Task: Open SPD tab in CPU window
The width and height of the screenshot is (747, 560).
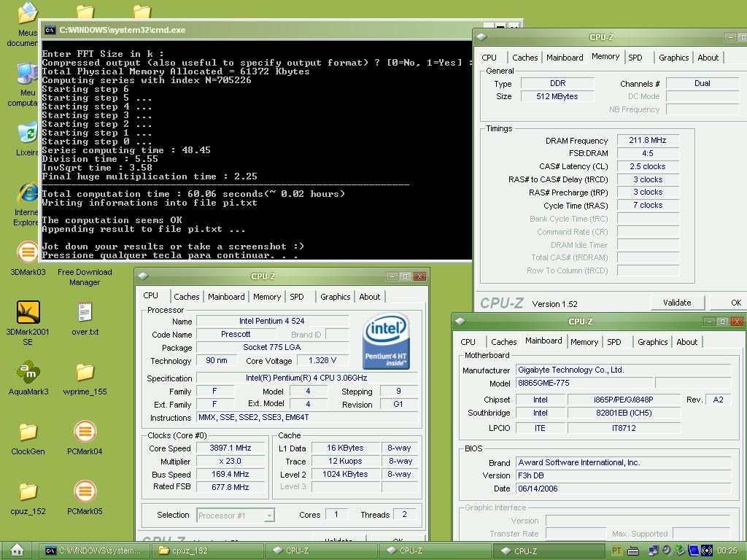Action: (296, 297)
